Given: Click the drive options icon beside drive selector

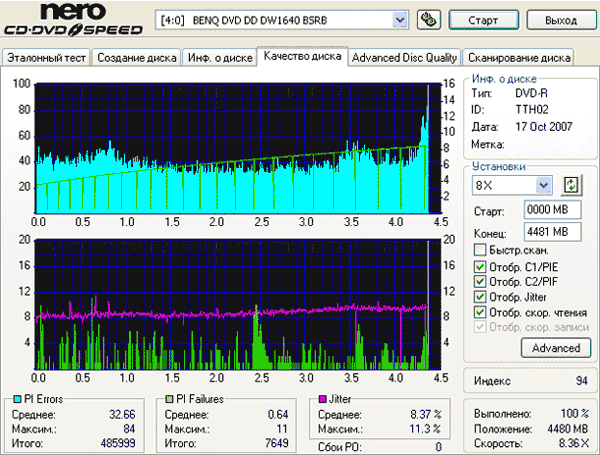Looking at the screenshot, I should tap(429, 20).
